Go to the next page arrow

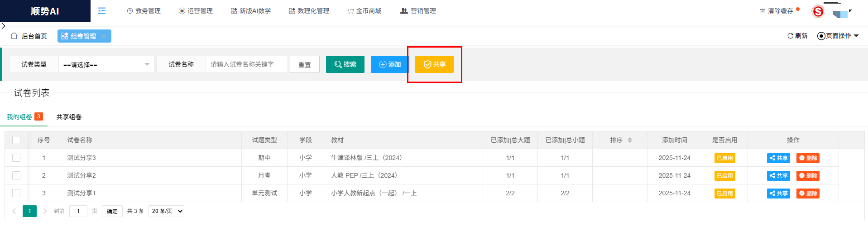[x=45, y=211]
